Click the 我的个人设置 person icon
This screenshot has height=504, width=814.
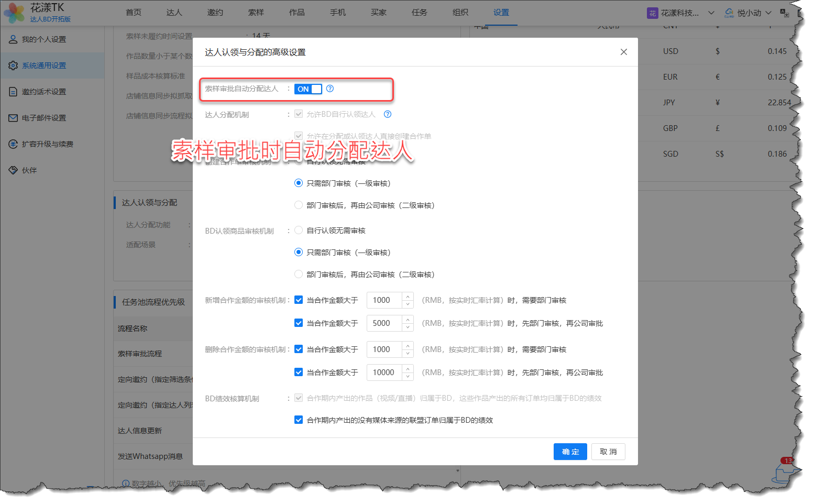pyautogui.click(x=13, y=39)
